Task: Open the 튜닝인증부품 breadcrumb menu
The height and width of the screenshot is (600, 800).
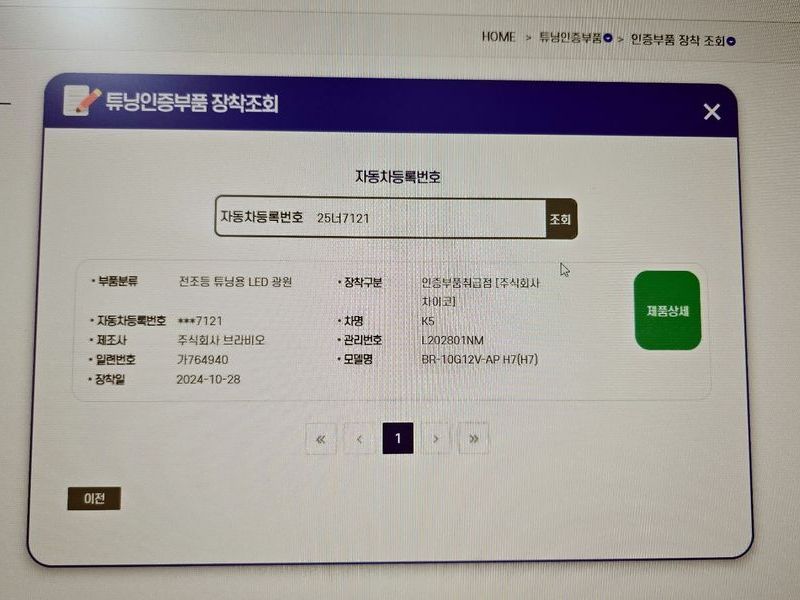Action: (x=569, y=38)
